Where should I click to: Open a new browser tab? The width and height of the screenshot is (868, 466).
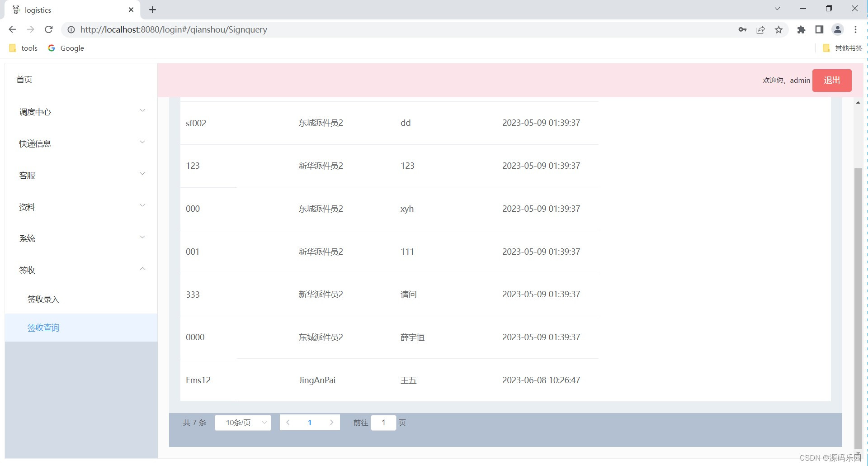click(x=152, y=10)
